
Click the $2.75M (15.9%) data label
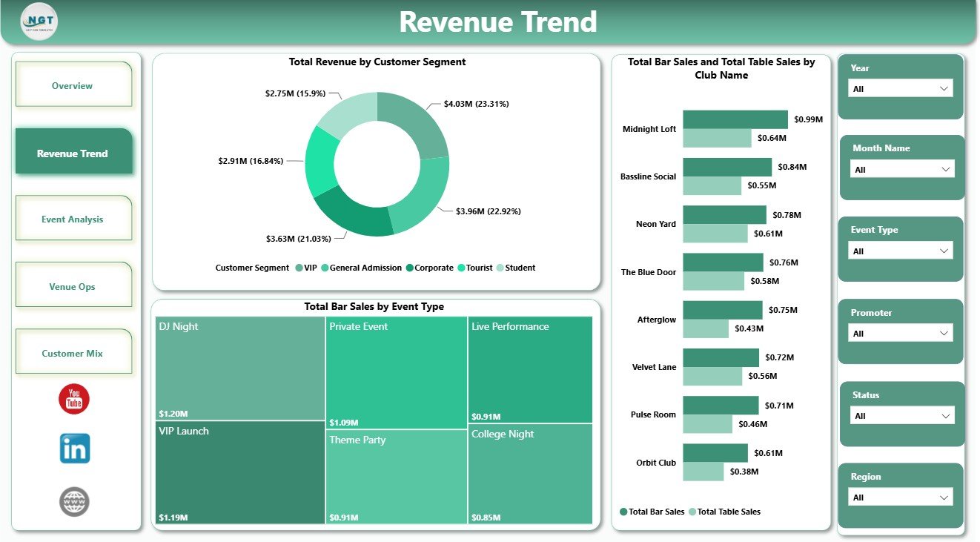coord(295,93)
